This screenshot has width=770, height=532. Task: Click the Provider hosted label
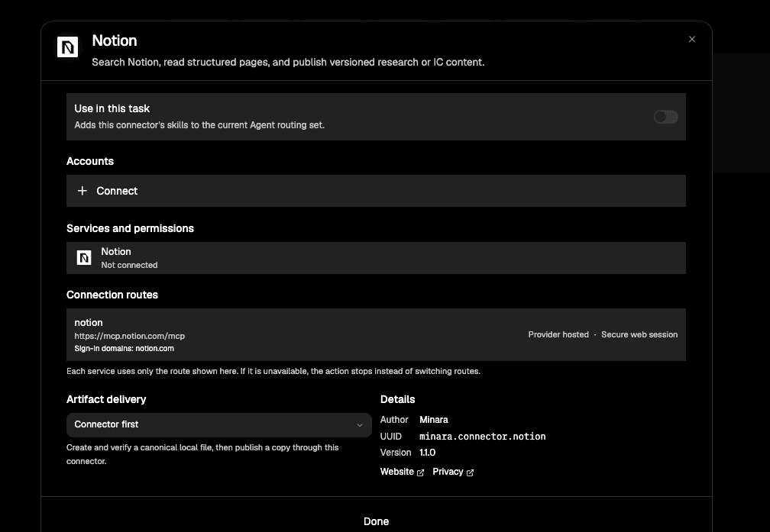click(x=558, y=334)
